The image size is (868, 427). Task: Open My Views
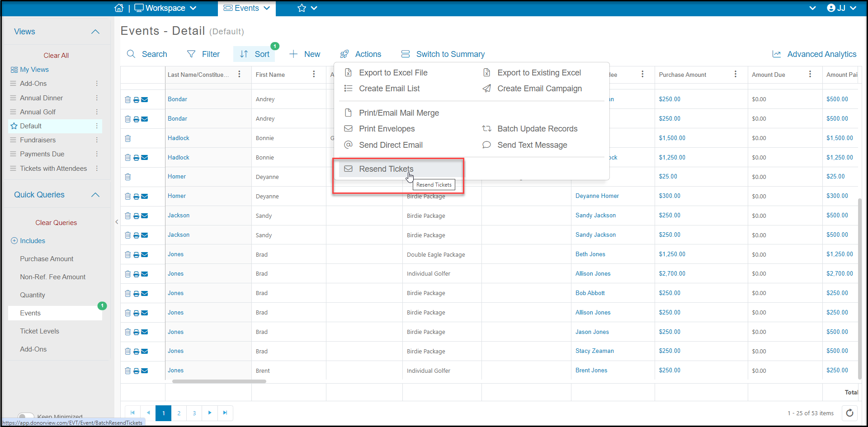coord(30,70)
